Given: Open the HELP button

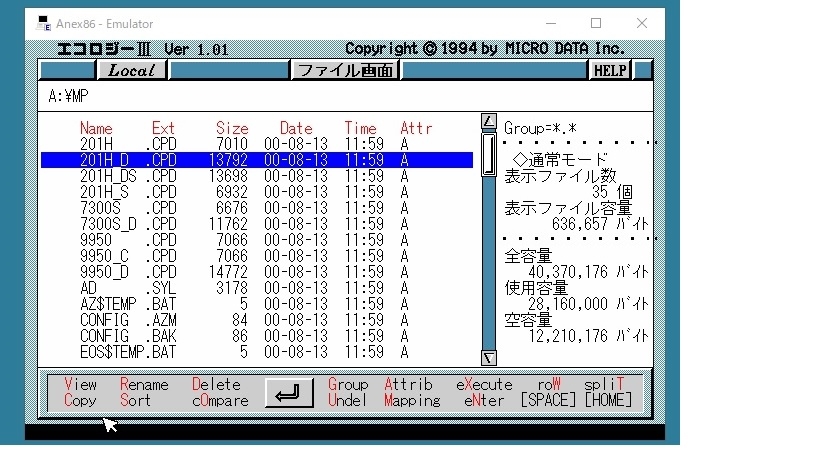Looking at the screenshot, I should [610, 70].
